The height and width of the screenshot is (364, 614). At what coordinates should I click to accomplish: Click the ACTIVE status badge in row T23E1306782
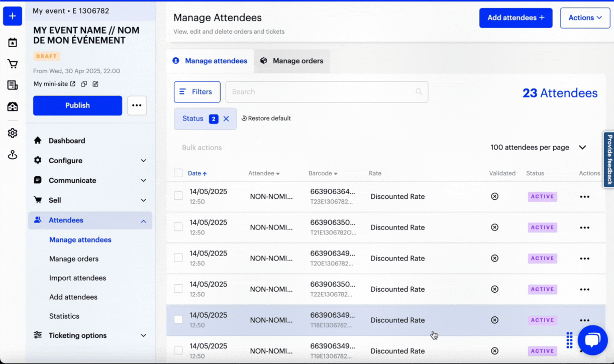pyautogui.click(x=543, y=196)
